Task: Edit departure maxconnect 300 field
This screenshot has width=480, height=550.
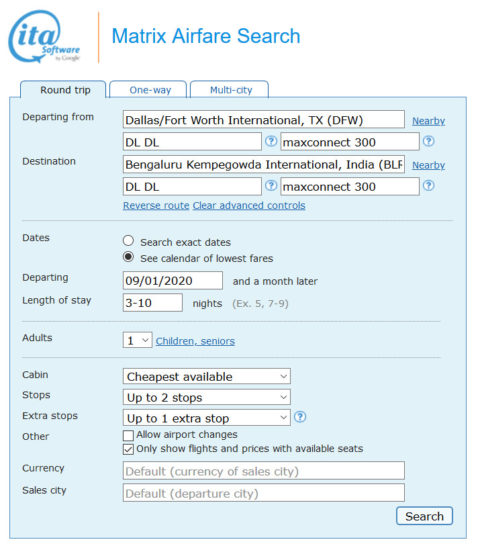Action: tap(350, 142)
